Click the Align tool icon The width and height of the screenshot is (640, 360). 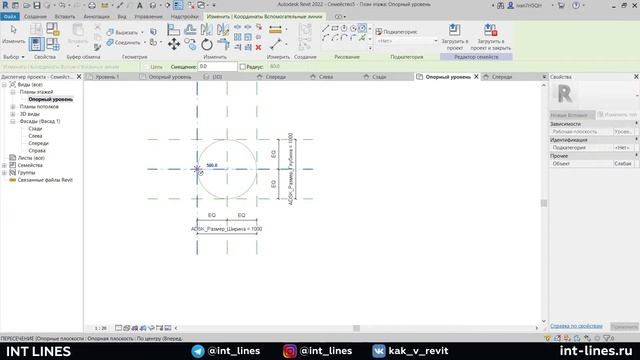point(173,29)
